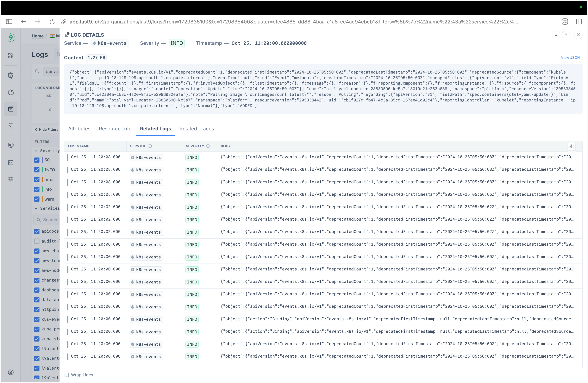The image size is (588, 383).
Task: Click the Severity column info icon
Action: click(208, 146)
